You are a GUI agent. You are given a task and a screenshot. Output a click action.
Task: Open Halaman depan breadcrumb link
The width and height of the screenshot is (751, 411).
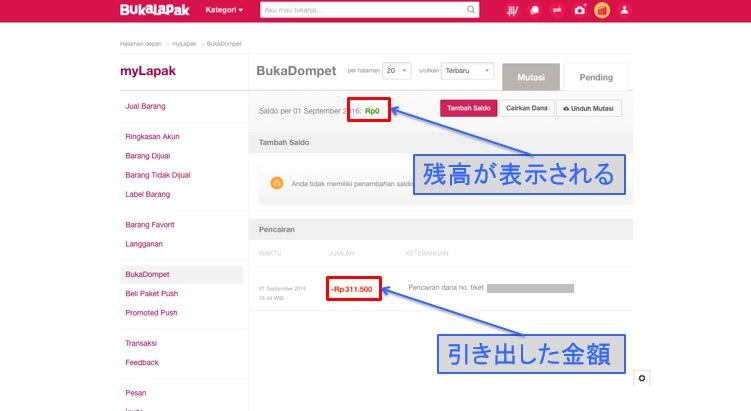pos(141,44)
